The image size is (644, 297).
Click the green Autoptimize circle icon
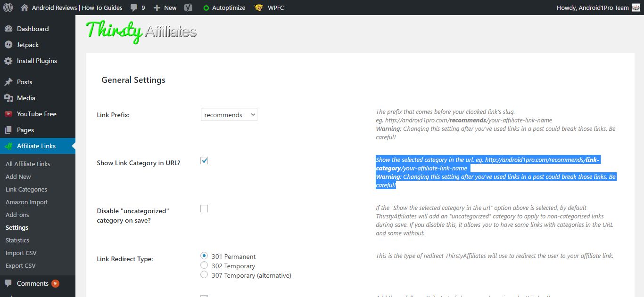coord(206,8)
